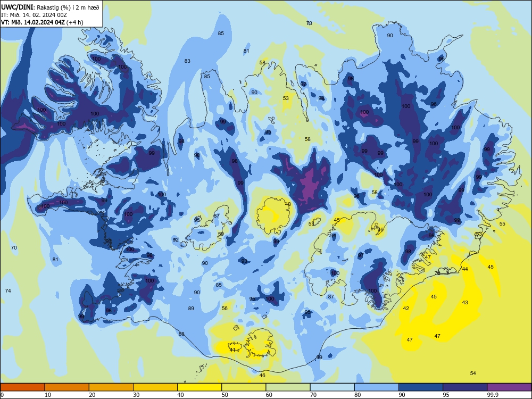Select the 80–90 medium blue legend swatch

point(377,387)
